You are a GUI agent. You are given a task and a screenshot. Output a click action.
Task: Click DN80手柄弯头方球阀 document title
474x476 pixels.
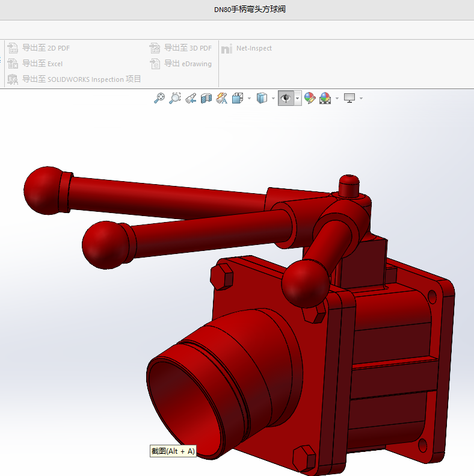point(250,10)
